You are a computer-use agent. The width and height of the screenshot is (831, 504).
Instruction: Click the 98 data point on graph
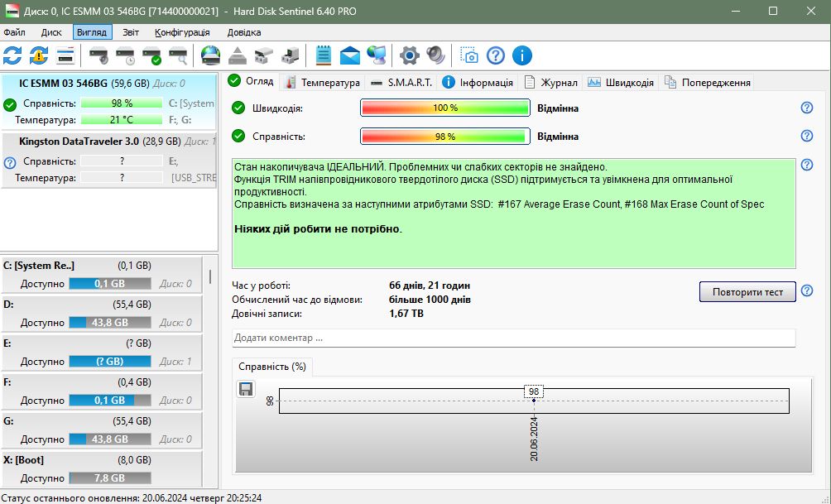click(x=534, y=400)
